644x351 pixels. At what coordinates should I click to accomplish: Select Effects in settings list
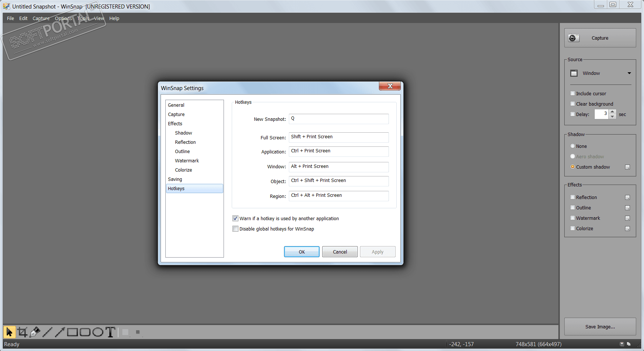pos(195,123)
